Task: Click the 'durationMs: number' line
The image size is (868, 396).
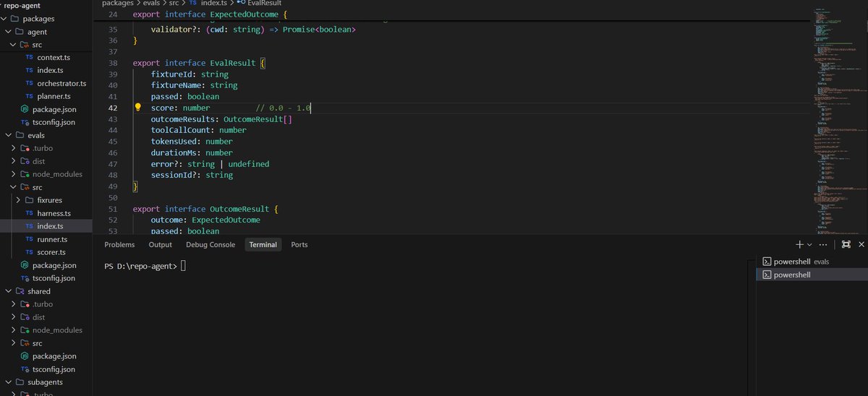Action: [192, 152]
